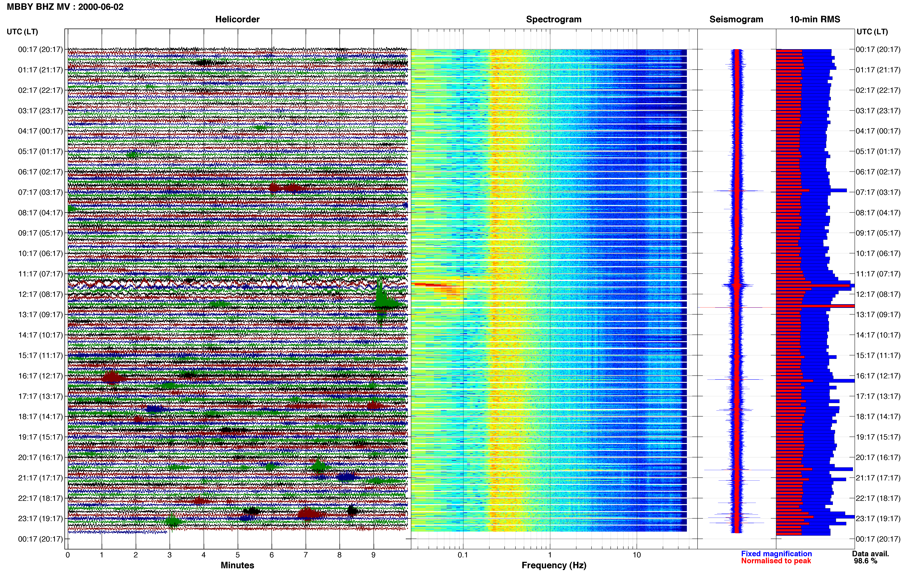
Task: Click left time label '15:17 (11:17)'
Action: tap(41, 356)
